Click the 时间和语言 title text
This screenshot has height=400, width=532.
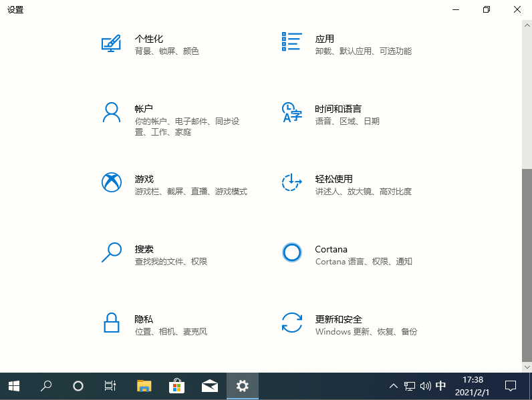pyautogui.click(x=338, y=109)
